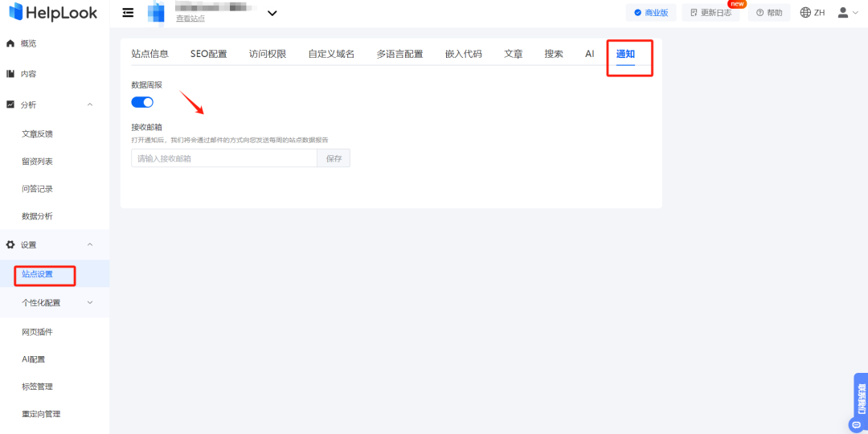Expand the arrow next to user avatar

pyautogui.click(x=855, y=13)
